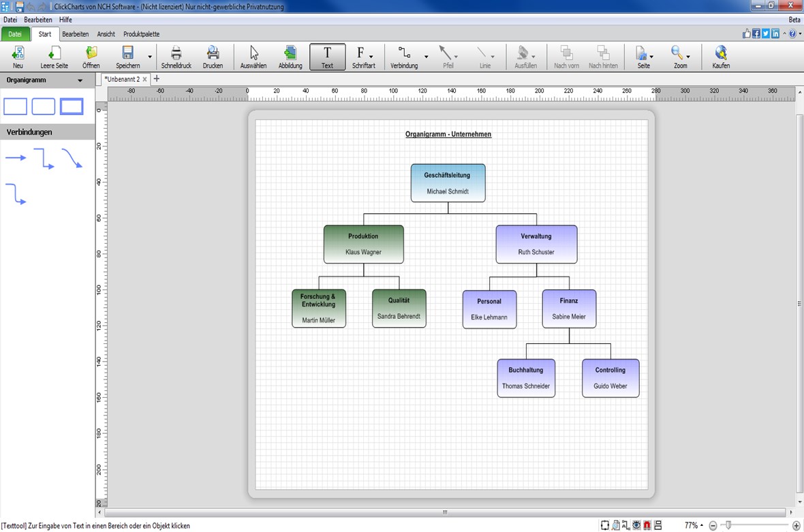Open the Bearbeiten menu in menu bar
Viewport: 804px width, 532px height.
pyautogui.click(x=38, y=20)
